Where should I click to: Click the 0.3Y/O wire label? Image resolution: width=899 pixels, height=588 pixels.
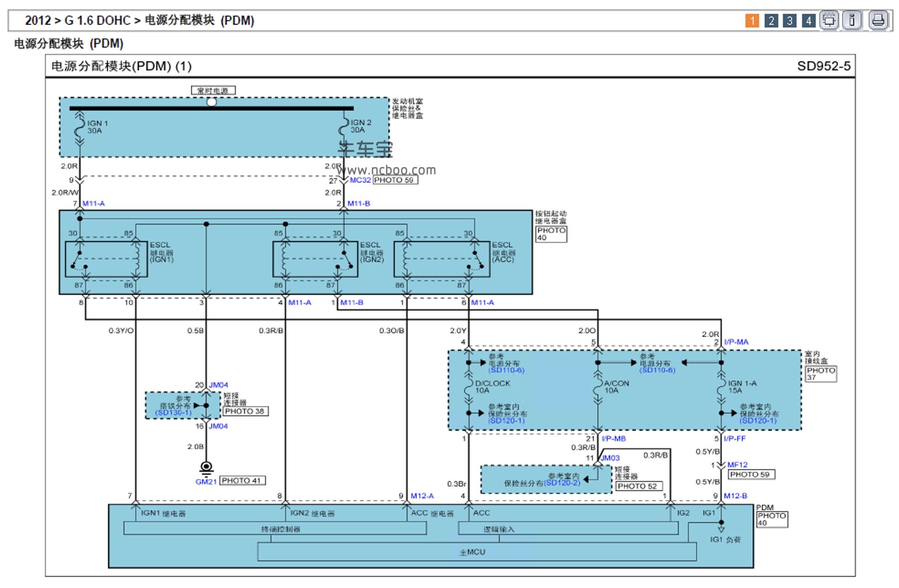[121, 331]
